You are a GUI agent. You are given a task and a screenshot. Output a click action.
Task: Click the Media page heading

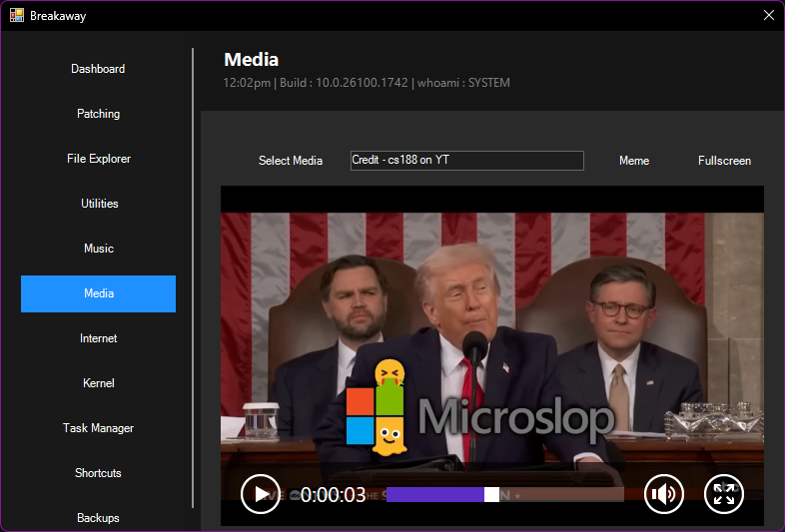click(x=251, y=60)
